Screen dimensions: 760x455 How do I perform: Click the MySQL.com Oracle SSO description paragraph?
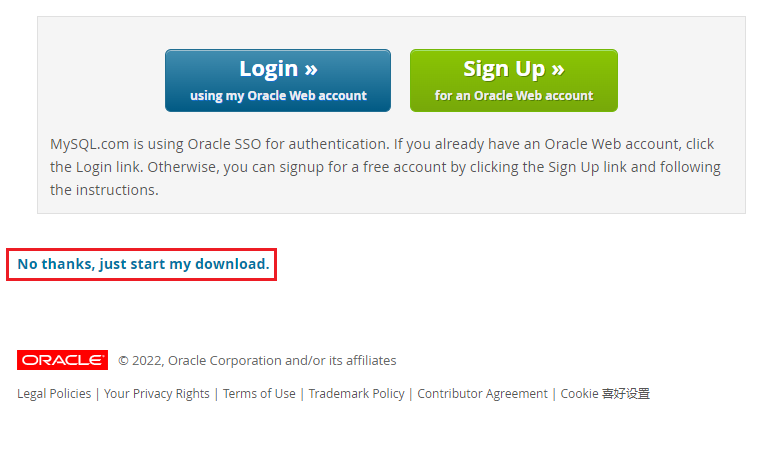tap(385, 167)
